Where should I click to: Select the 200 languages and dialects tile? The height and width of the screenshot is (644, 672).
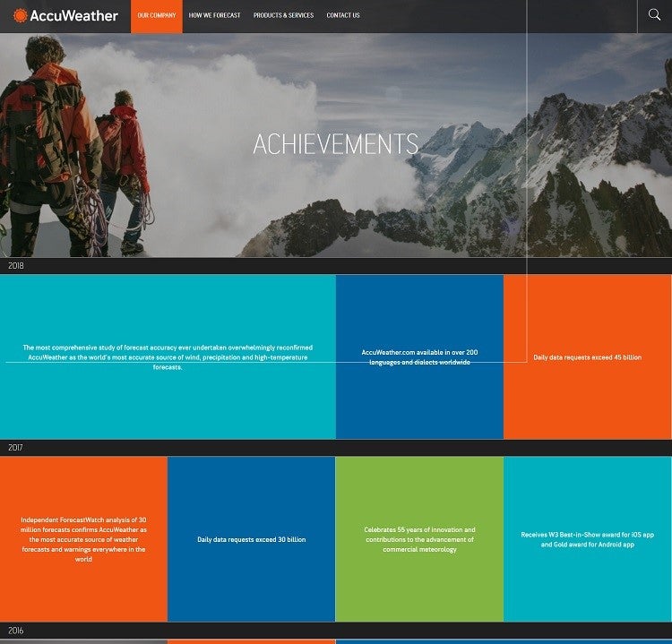coord(419,356)
